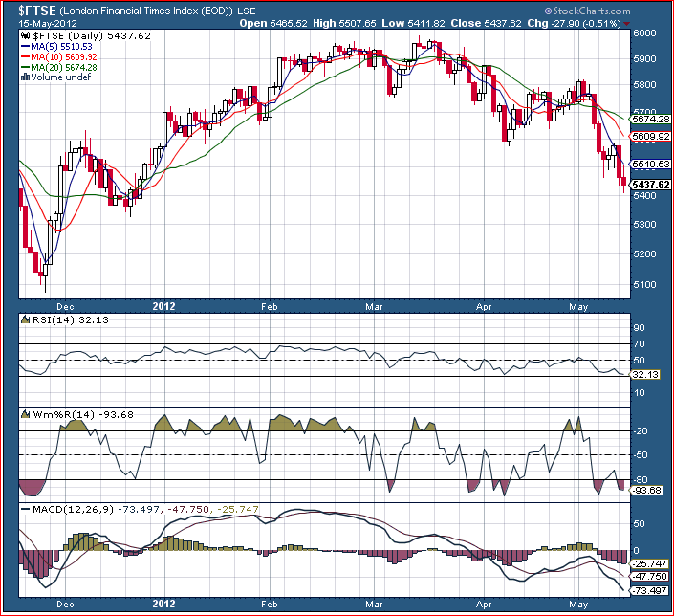Click the -93.68 Williams %R axis tag
Screen dimensions: 674x616
(x=646, y=491)
